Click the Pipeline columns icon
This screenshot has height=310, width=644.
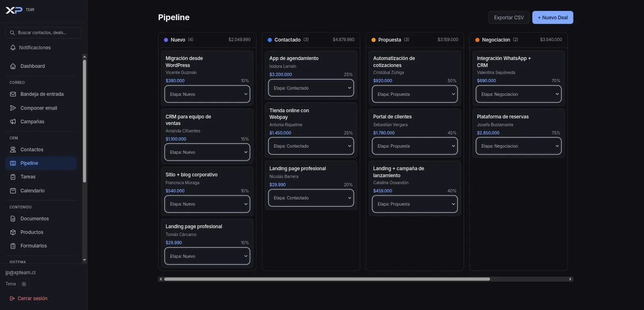pos(13,163)
